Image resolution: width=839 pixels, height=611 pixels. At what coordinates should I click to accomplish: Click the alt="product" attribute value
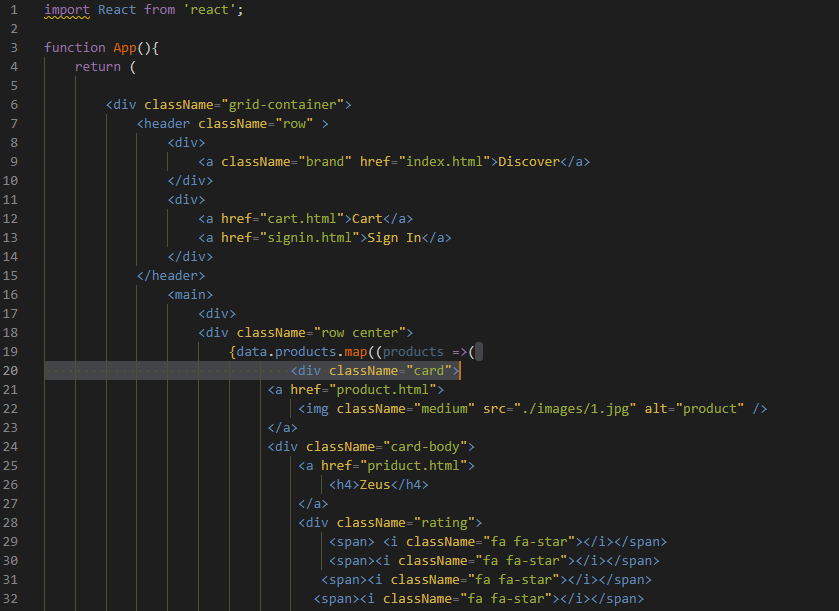click(710, 409)
